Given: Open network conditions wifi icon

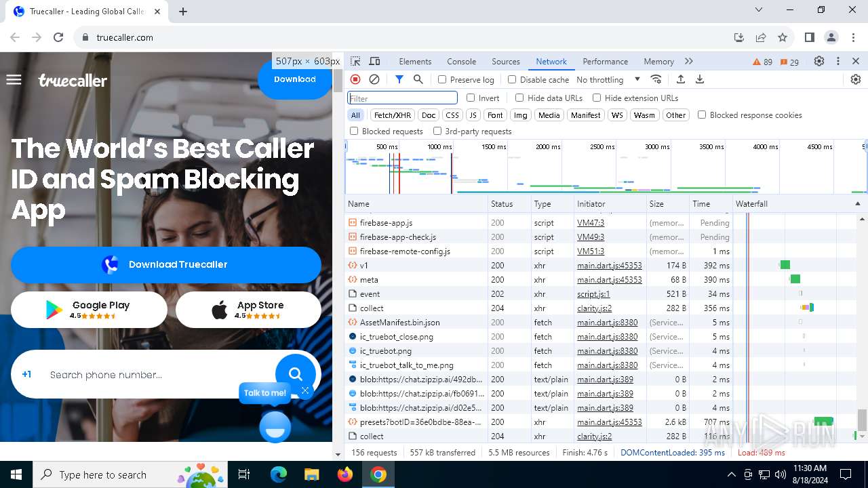Looking at the screenshot, I should click(x=656, y=79).
